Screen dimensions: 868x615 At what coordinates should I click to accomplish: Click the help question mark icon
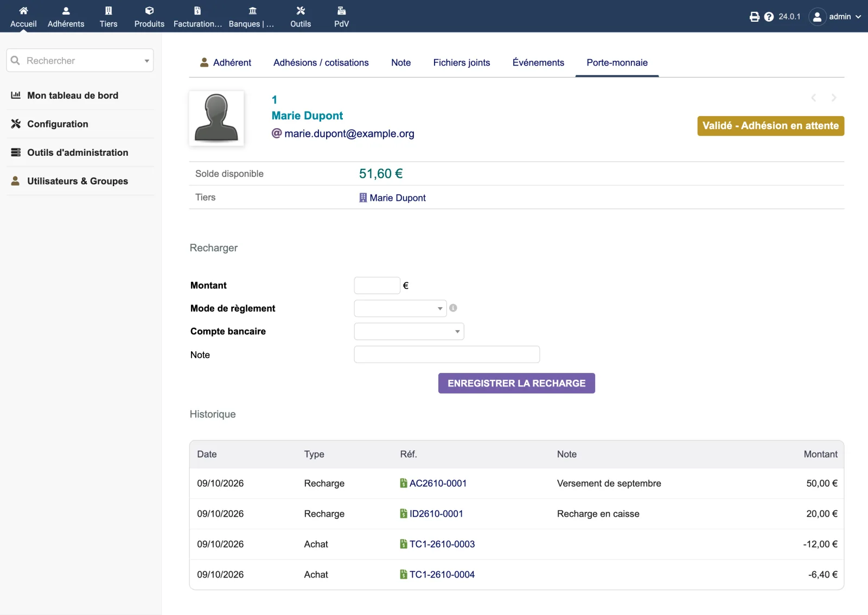769,17
